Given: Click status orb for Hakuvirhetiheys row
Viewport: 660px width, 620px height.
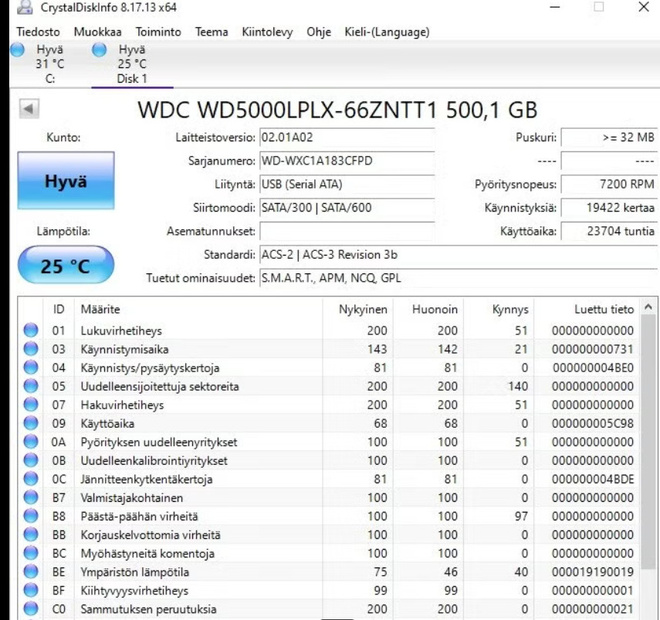Looking at the screenshot, I should (31, 404).
